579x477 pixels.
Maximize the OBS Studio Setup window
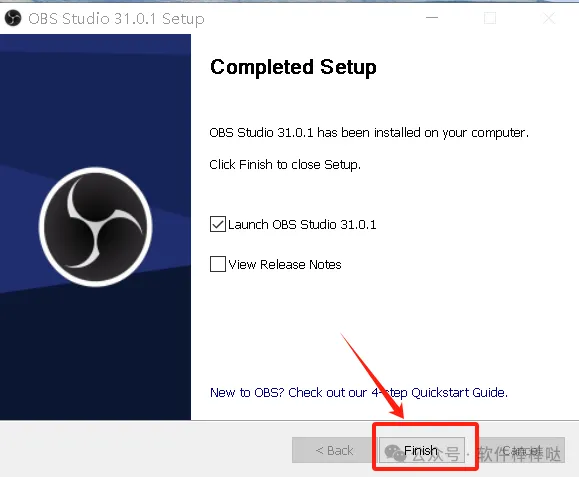tap(490, 18)
